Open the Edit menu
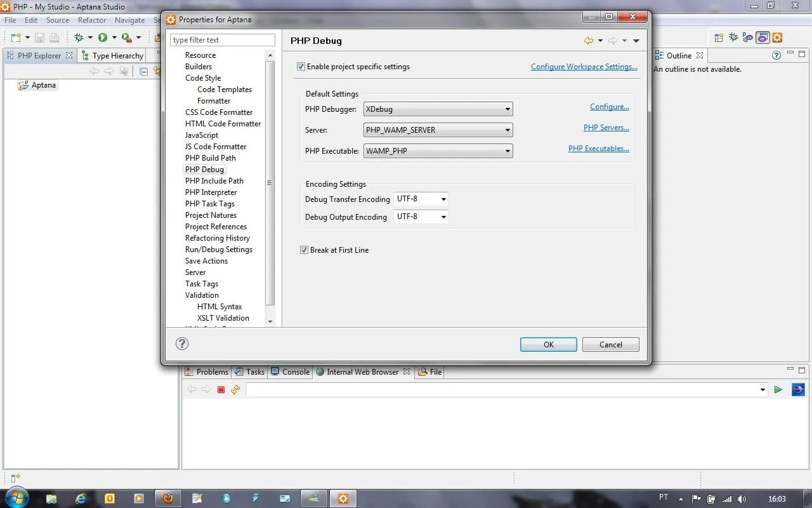Viewport: 812px width, 508px height. (x=31, y=20)
